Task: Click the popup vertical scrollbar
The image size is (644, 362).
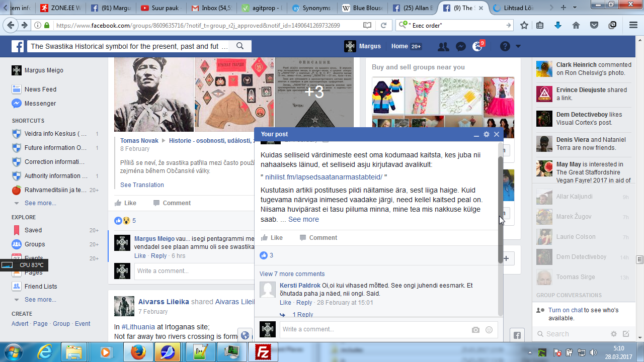Action: pyautogui.click(x=501, y=210)
